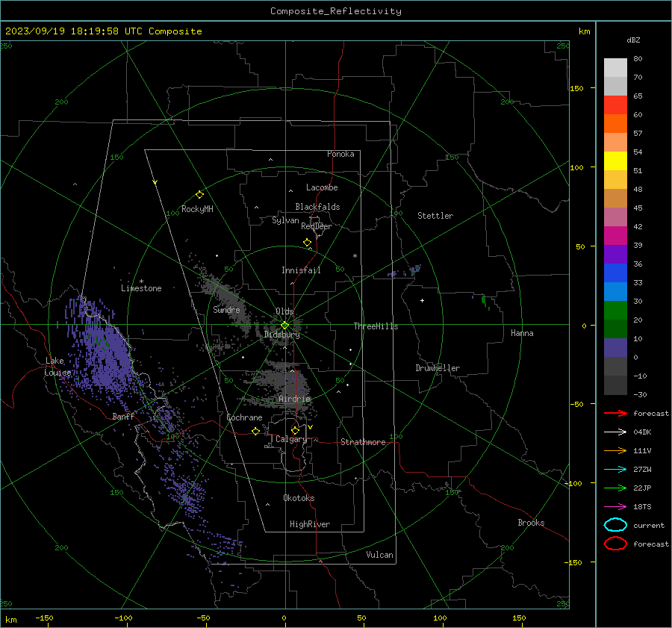Select the red swatch in dBZ legend
The height and width of the screenshot is (628, 672).
pyautogui.click(x=615, y=105)
